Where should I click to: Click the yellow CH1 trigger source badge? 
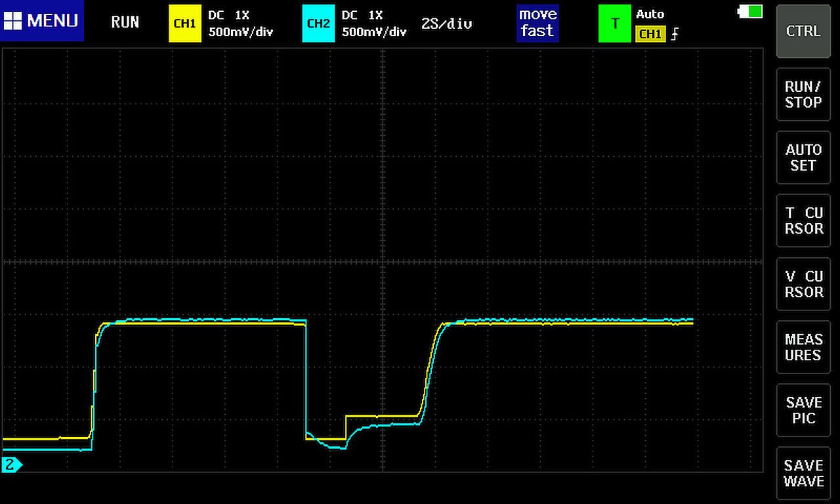coord(650,34)
